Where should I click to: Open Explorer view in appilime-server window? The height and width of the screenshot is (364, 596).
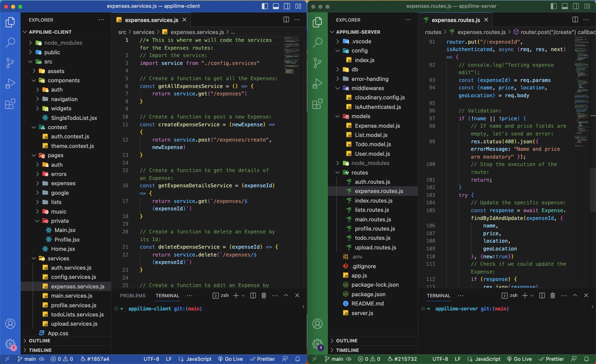click(318, 22)
